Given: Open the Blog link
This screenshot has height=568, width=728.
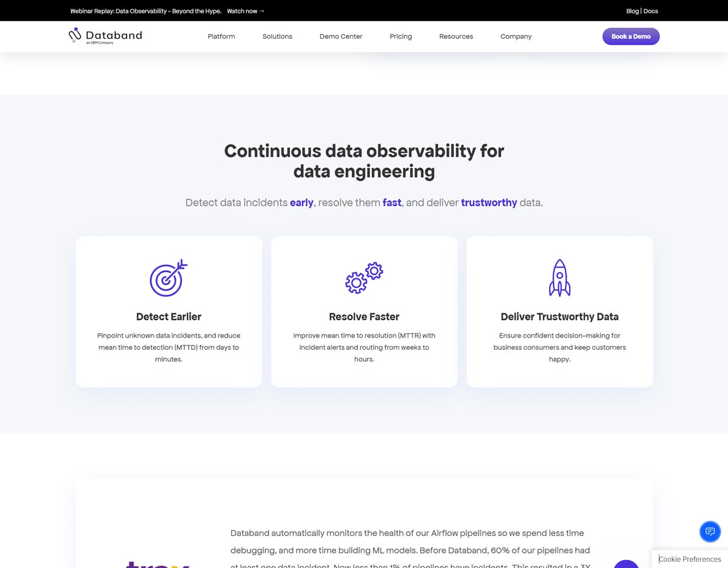Looking at the screenshot, I should (x=632, y=11).
